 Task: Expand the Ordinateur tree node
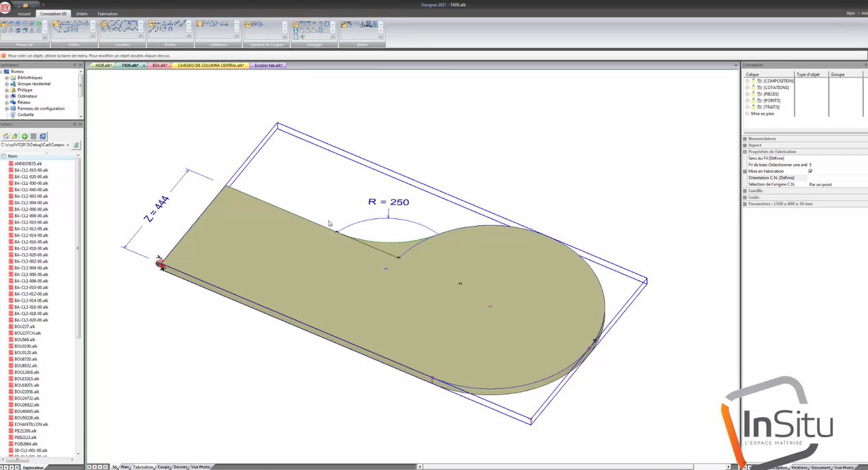coord(6,96)
